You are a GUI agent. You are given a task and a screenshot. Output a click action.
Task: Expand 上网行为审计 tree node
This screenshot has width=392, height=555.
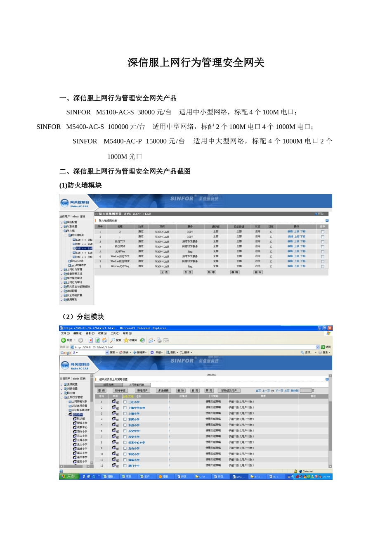61,282
